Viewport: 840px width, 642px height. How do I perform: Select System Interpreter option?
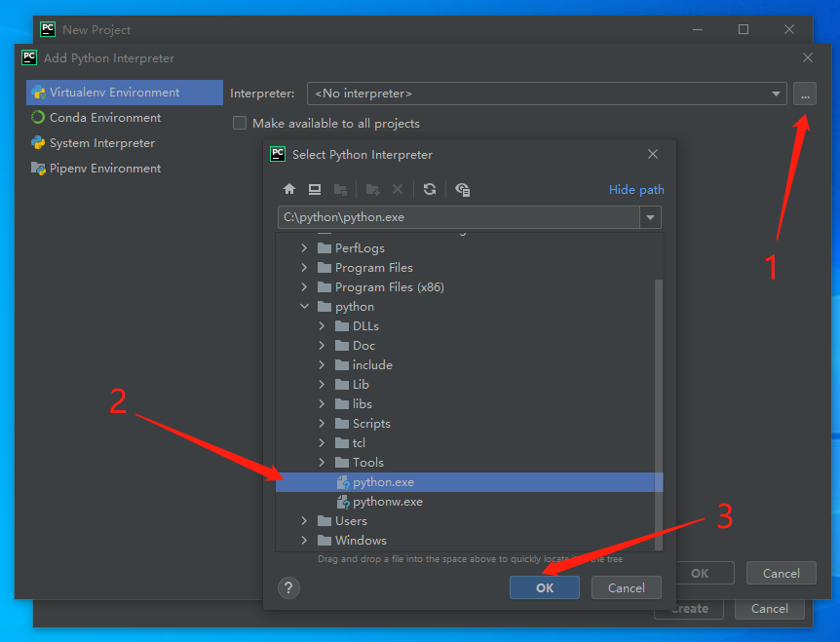(125, 143)
